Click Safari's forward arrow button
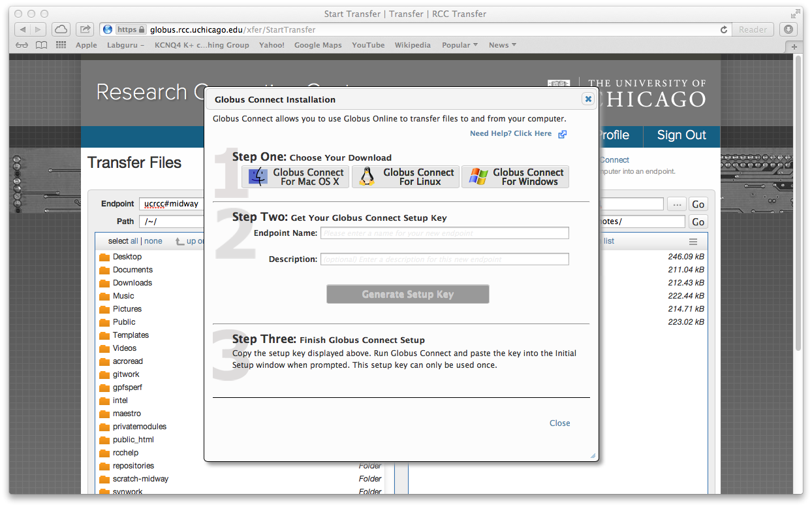The width and height of the screenshot is (812, 507). tap(39, 29)
